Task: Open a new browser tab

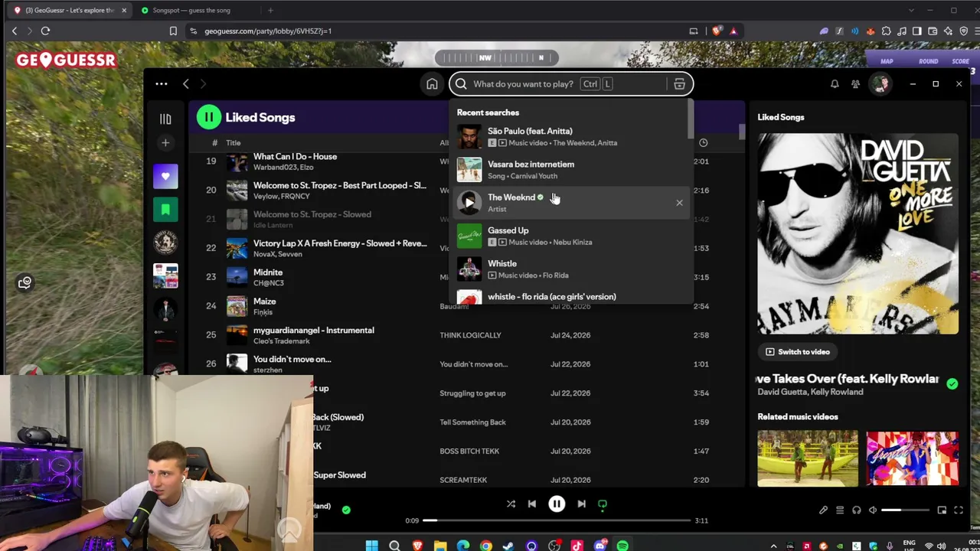Action: [x=270, y=11]
